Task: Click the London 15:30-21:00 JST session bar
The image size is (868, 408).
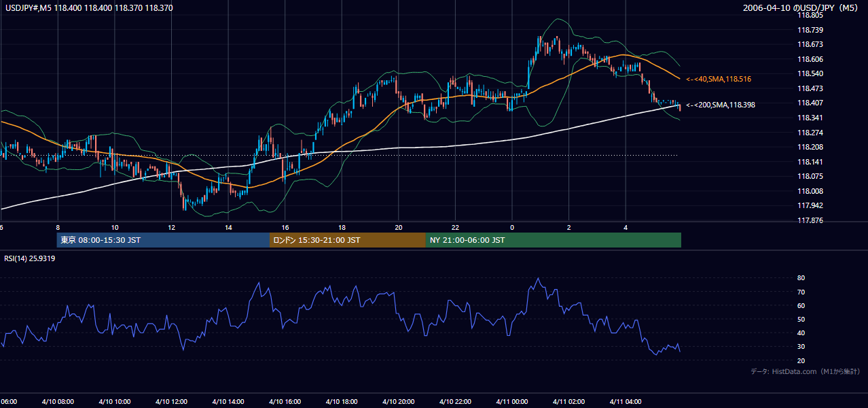Action: coord(348,240)
